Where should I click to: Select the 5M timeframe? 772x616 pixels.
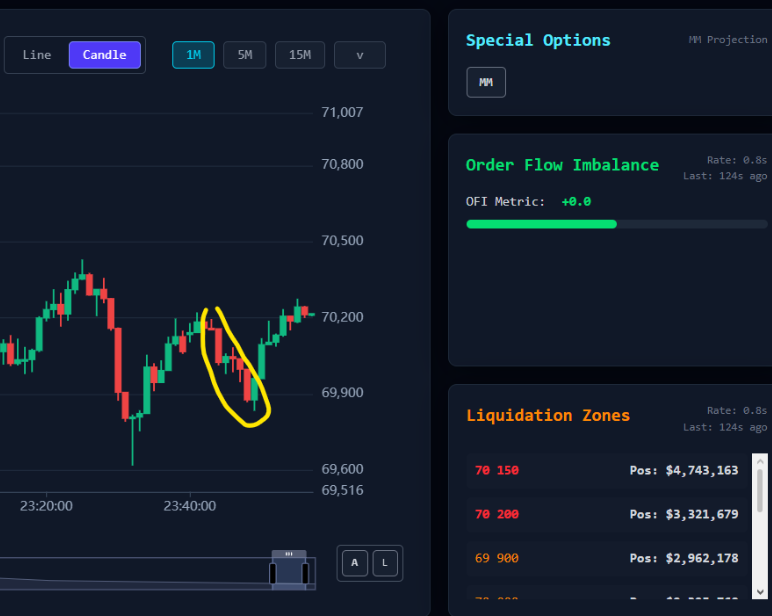[245, 55]
